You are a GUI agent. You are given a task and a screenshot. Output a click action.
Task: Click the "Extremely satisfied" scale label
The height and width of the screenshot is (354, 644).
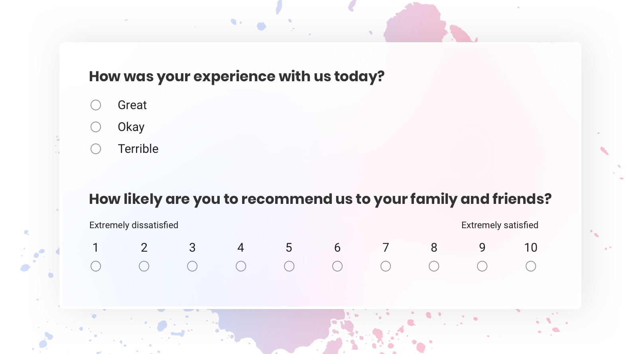pyautogui.click(x=499, y=225)
